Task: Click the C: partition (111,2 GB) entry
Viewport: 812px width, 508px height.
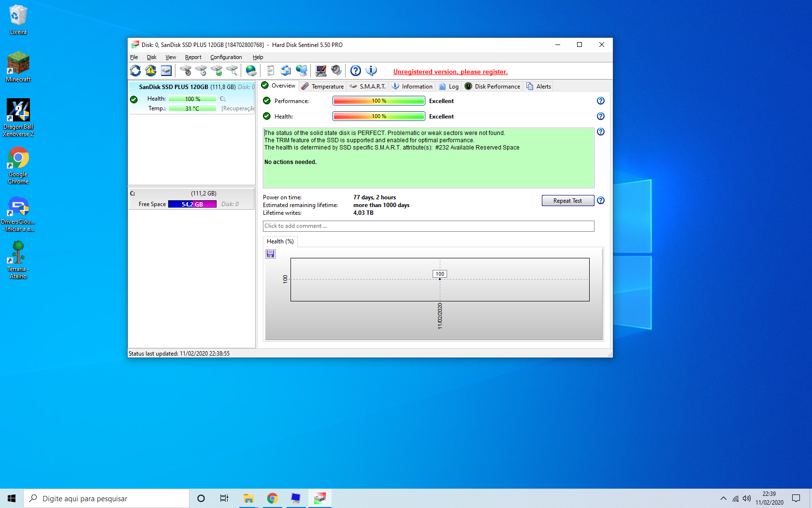Action: 191,198
